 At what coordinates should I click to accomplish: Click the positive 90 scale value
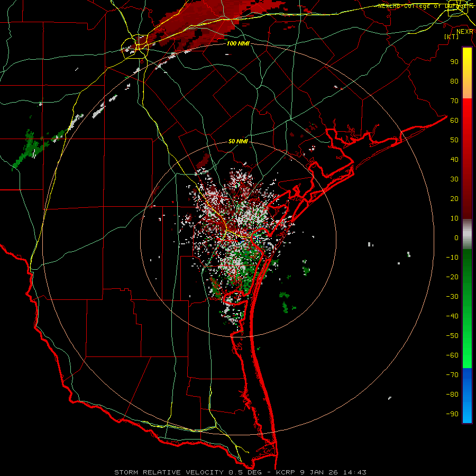pyautogui.click(x=454, y=62)
